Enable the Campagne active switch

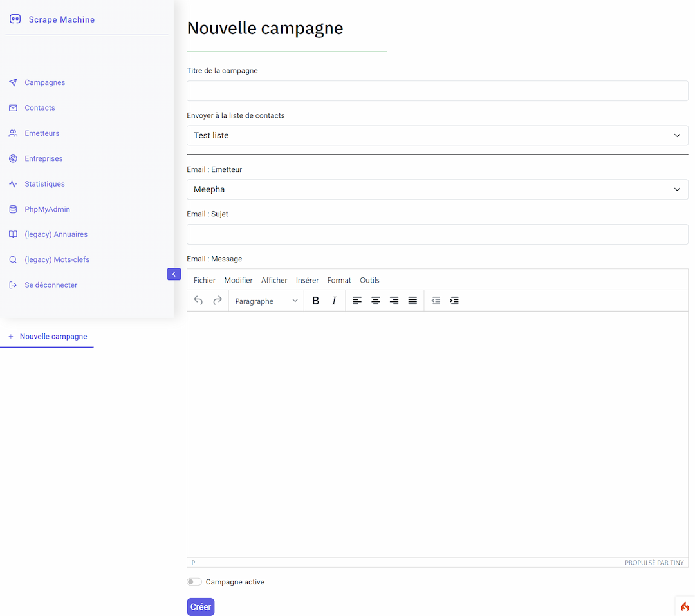tap(194, 582)
